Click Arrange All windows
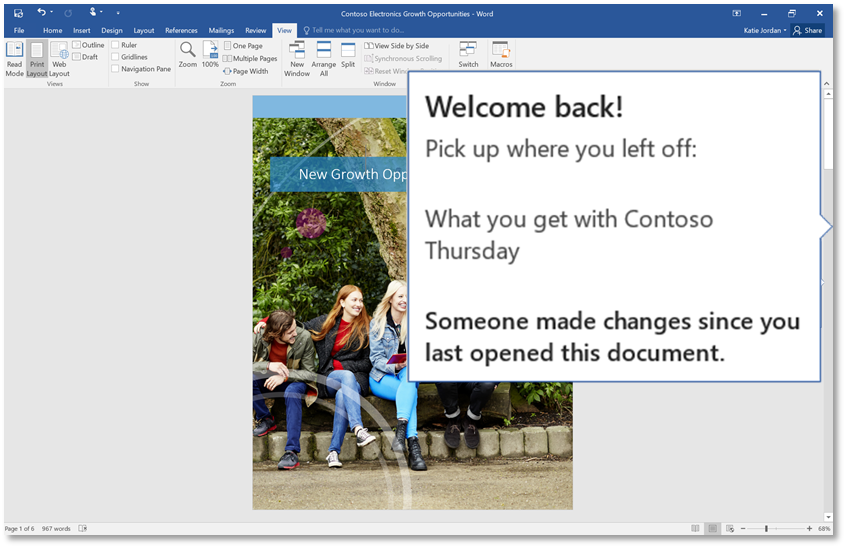 tap(324, 59)
